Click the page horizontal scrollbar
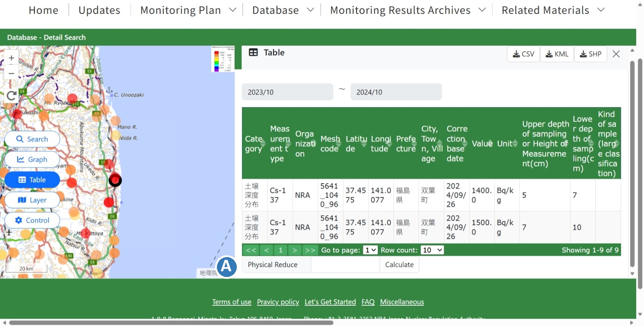 (x=171, y=322)
